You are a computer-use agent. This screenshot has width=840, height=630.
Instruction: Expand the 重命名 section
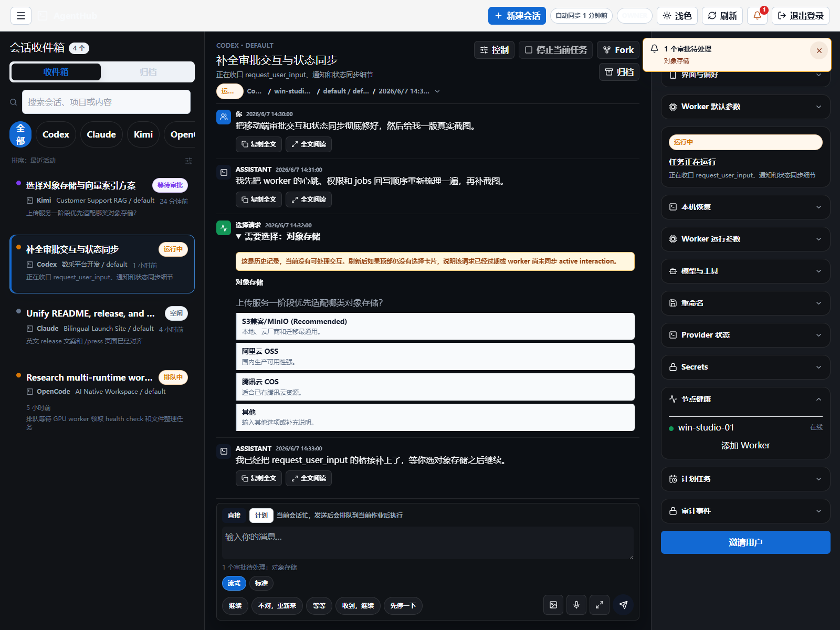tap(745, 303)
